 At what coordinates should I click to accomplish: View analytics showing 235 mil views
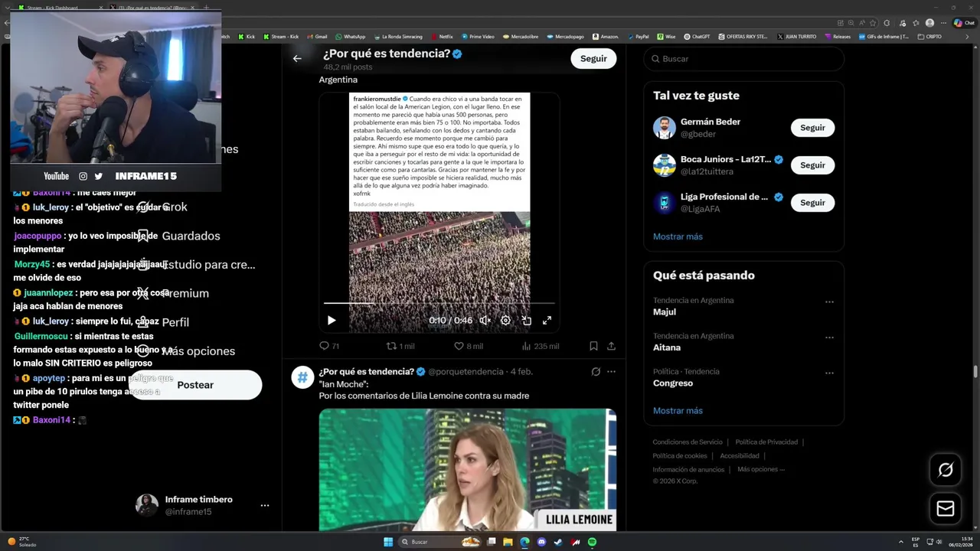(x=540, y=346)
